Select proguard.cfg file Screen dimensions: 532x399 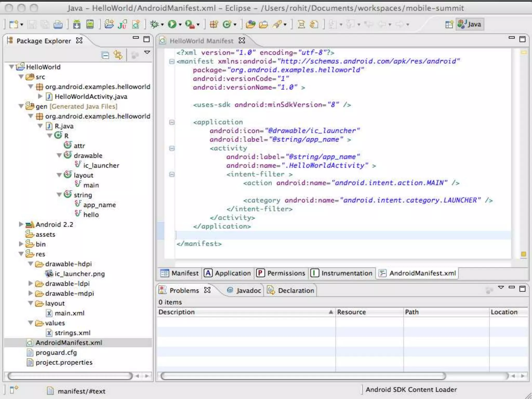[52, 353]
